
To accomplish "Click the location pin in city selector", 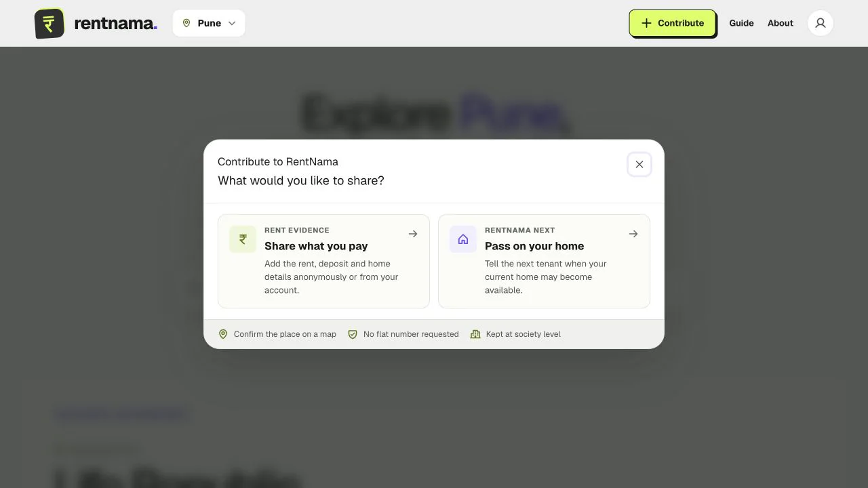I will 186,23.
